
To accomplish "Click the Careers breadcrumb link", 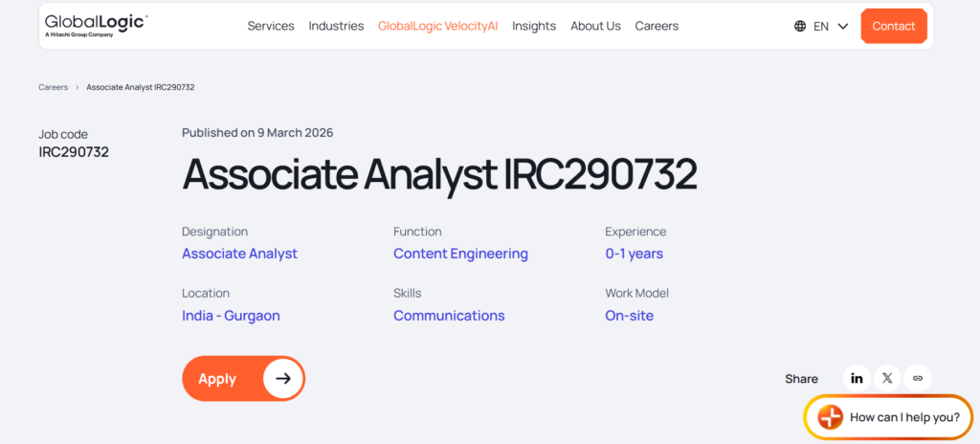I will (x=54, y=87).
